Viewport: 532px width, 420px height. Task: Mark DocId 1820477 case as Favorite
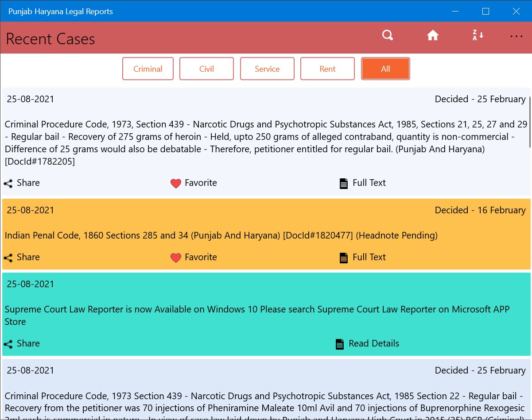pos(194,257)
